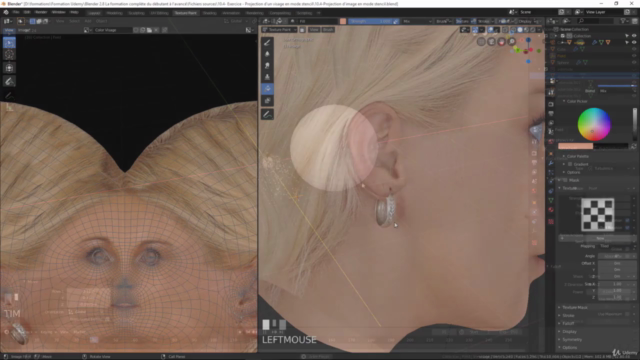This screenshot has width=640, height=360.
Task: Select the active Fill tool
Action: 267,89
